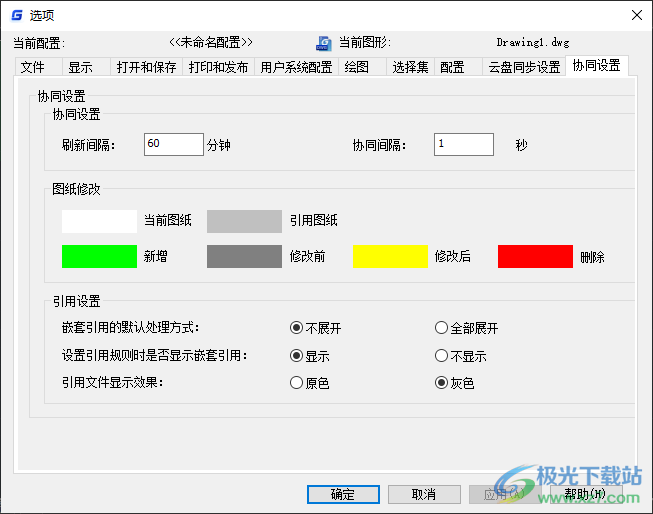Pick the white 当前图纸 color swatch
The image size is (653, 514).
click(99, 221)
